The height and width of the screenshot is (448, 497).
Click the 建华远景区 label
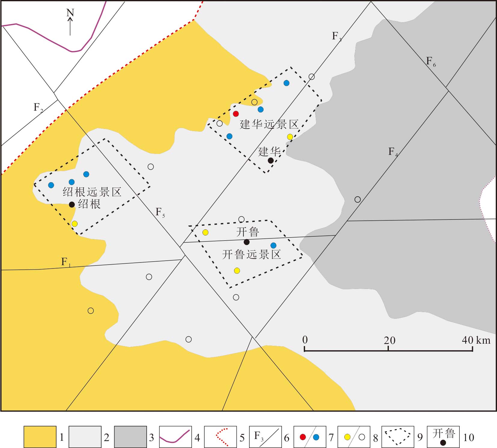pos(269,124)
